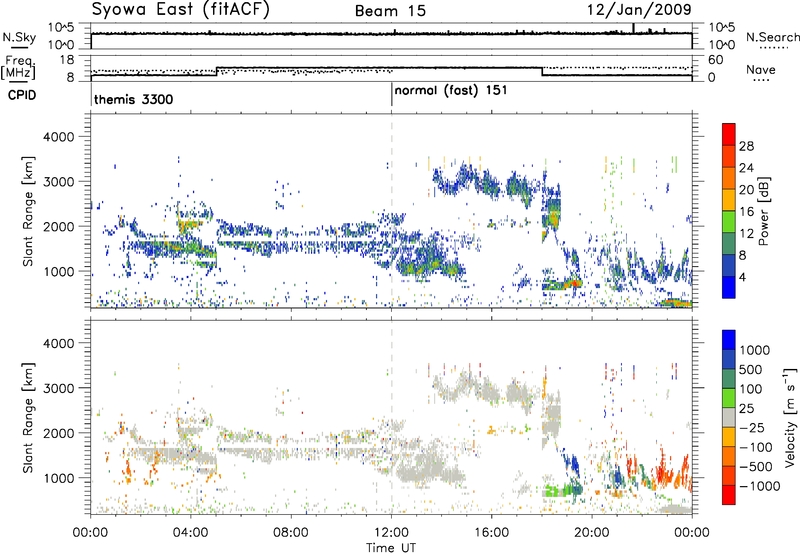This screenshot has height=554, width=800.
Task: Click the 'Time UT' axis title
Action: (x=391, y=547)
